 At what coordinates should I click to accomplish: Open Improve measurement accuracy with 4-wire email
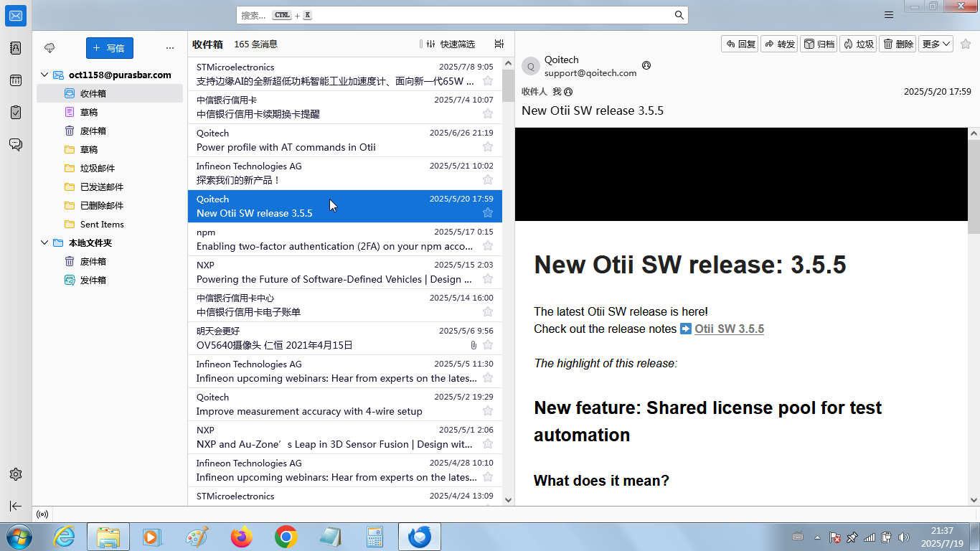click(x=345, y=404)
